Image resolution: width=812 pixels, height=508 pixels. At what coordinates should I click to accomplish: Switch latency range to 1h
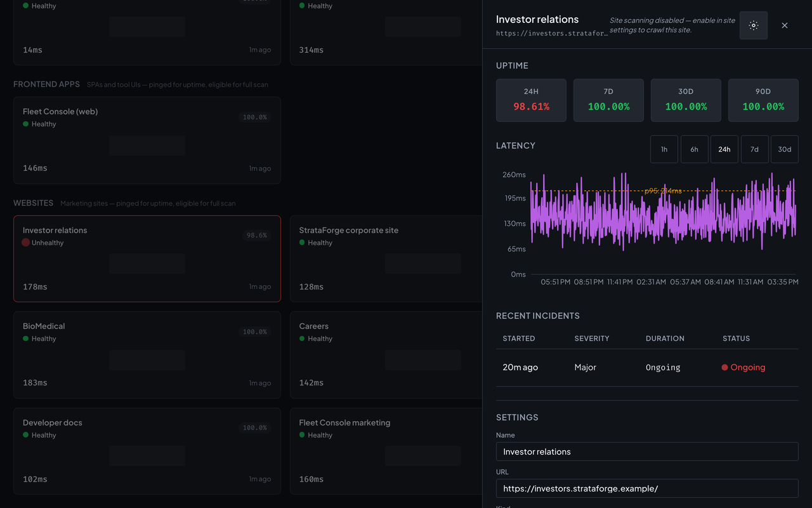coord(664,149)
